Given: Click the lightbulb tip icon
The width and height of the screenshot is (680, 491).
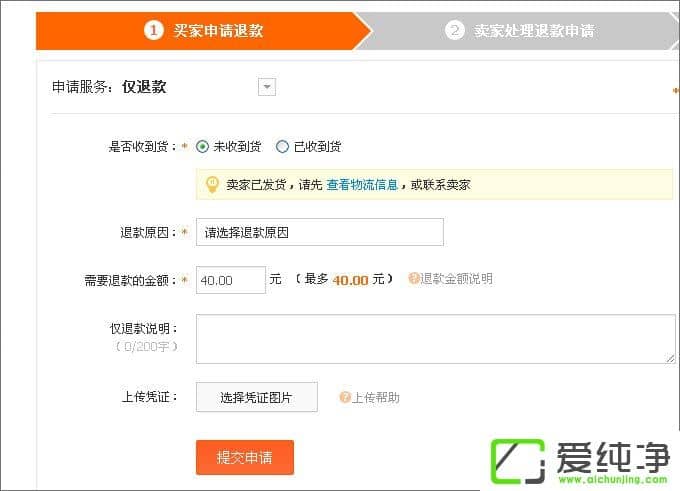Looking at the screenshot, I should [212, 184].
